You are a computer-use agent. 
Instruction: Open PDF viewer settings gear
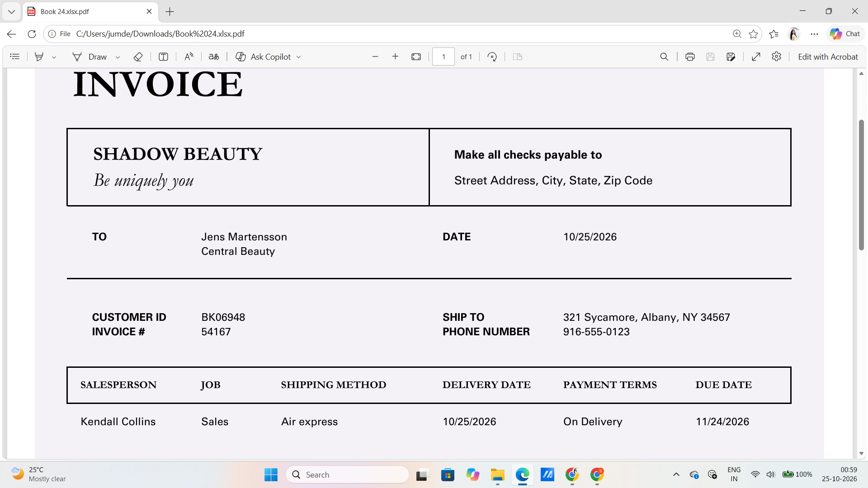point(777,56)
